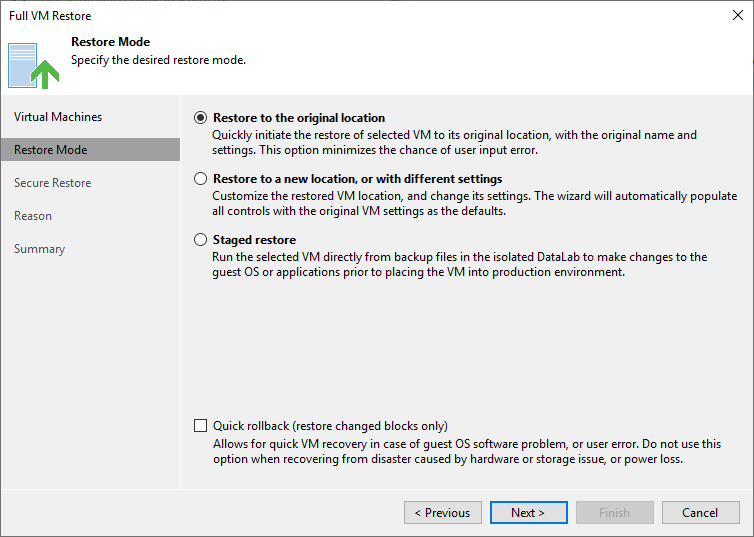Click the Restore to original location label
754x537 pixels.
click(299, 118)
